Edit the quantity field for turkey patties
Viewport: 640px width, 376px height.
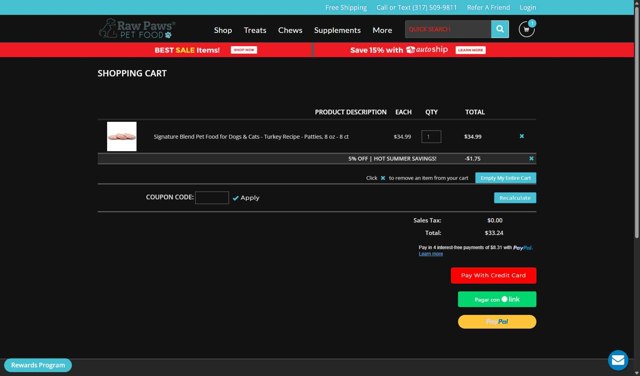[x=431, y=136]
